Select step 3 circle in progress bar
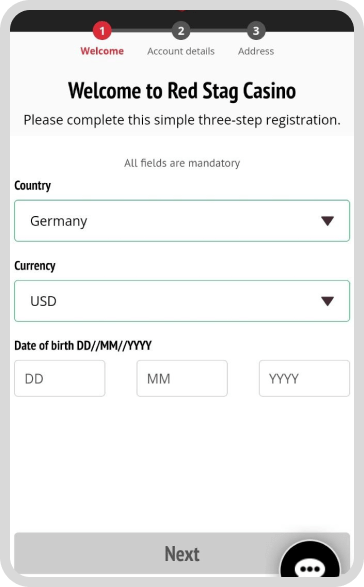 pyautogui.click(x=256, y=31)
